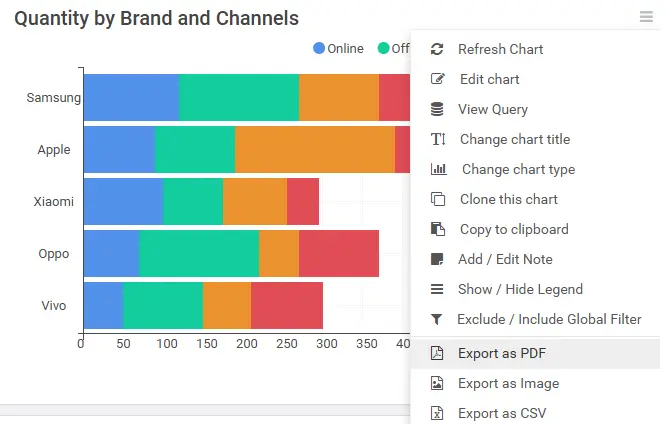Click the Oppo axis label
Screen dimensions: 667x424
(54, 254)
